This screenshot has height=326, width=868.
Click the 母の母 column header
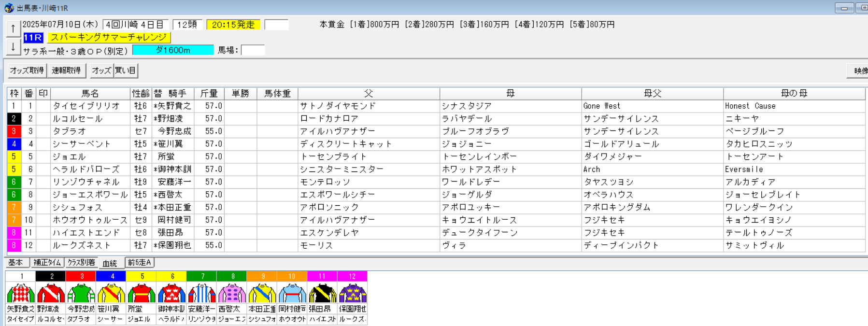tap(794, 94)
